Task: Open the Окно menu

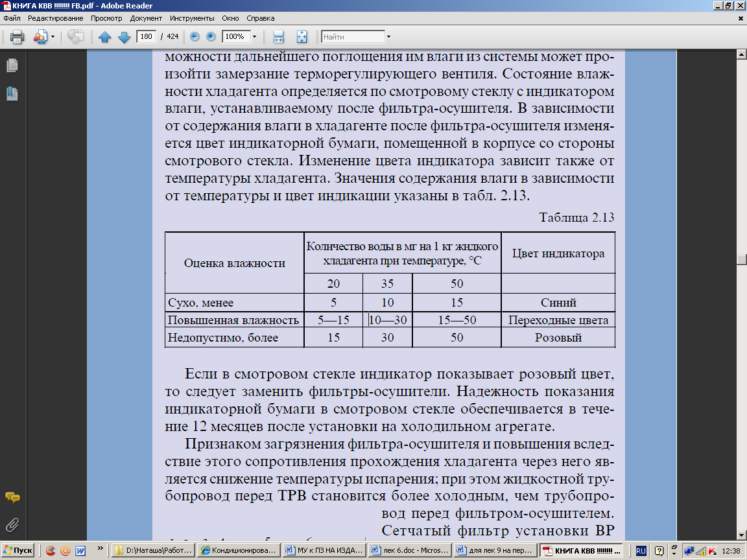Action: tap(230, 18)
